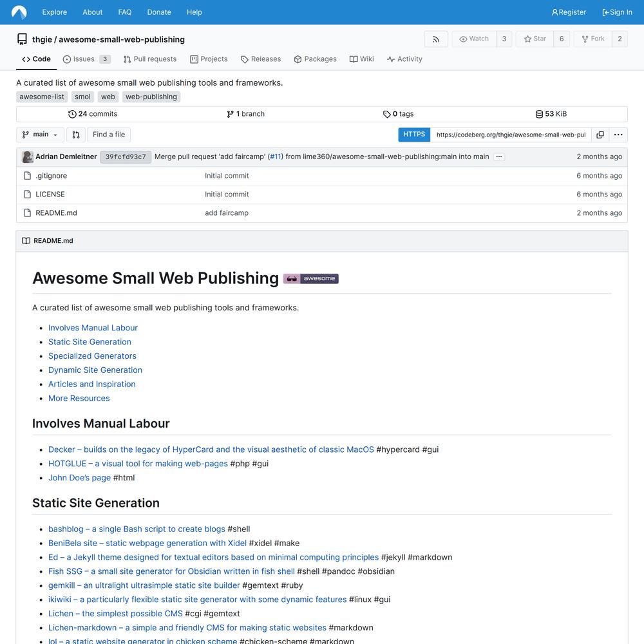Image resolution: width=644 pixels, height=644 pixels.
Task: Open the gemkill static site builder link
Action: pyautogui.click(x=144, y=585)
